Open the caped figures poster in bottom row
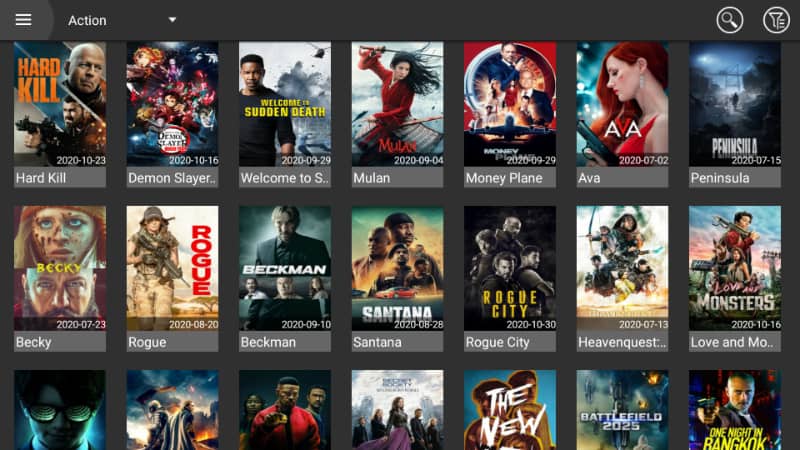 pos(172,410)
